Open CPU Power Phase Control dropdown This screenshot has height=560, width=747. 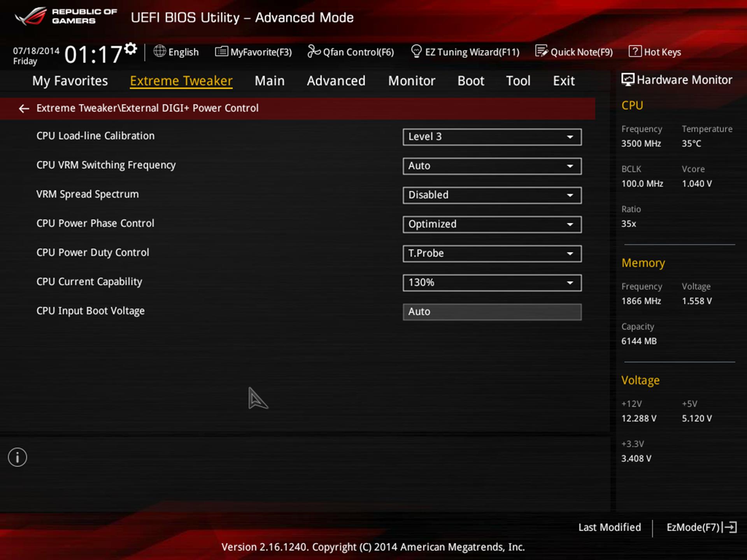[492, 224]
